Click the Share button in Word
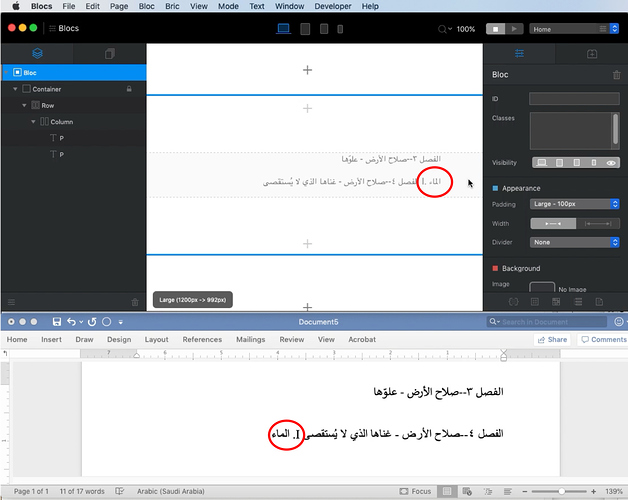 tap(551, 340)
